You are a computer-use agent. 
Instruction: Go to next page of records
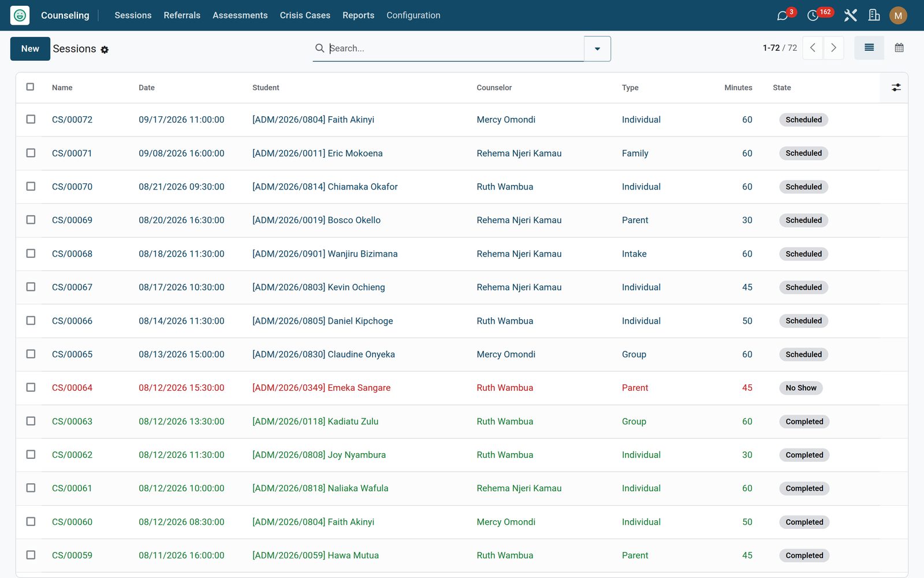point(833,48)
